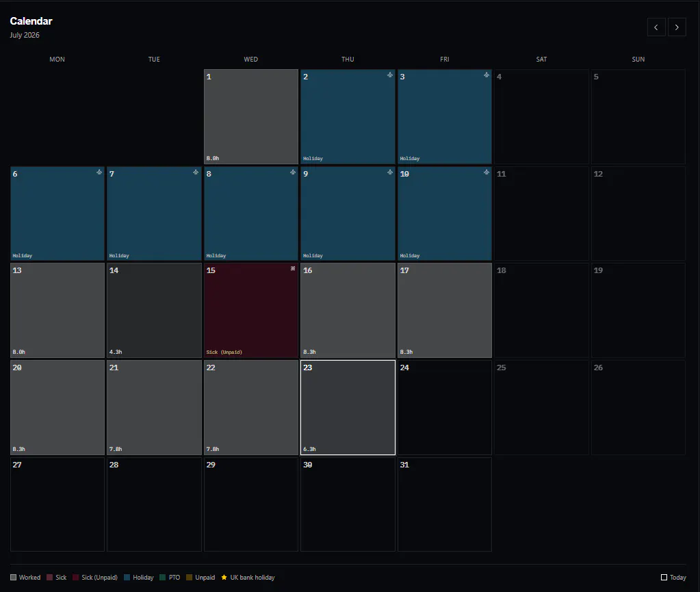The image size is (700, 592).
Task: Click the MON column header
Action: 57,59
